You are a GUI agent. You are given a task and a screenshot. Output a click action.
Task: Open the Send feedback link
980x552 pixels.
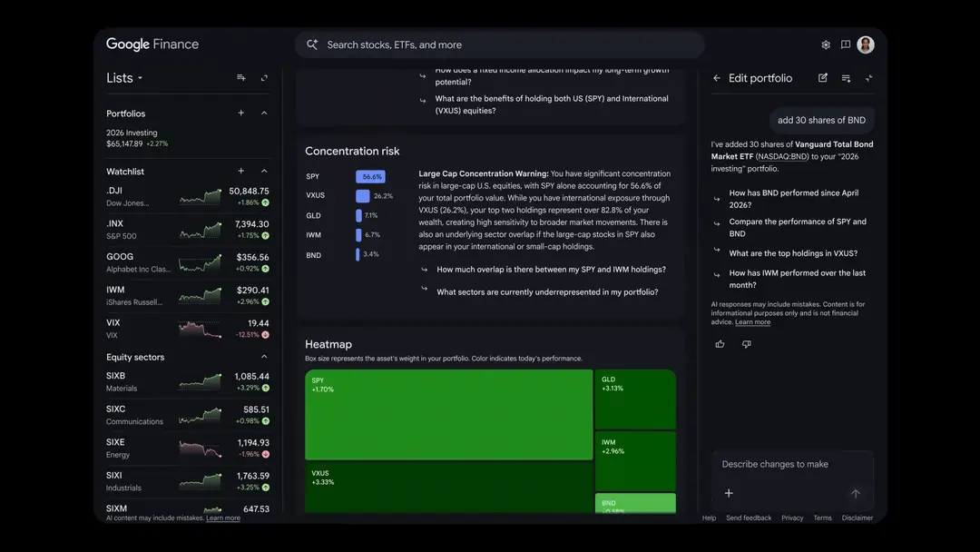tap(749, 517)
